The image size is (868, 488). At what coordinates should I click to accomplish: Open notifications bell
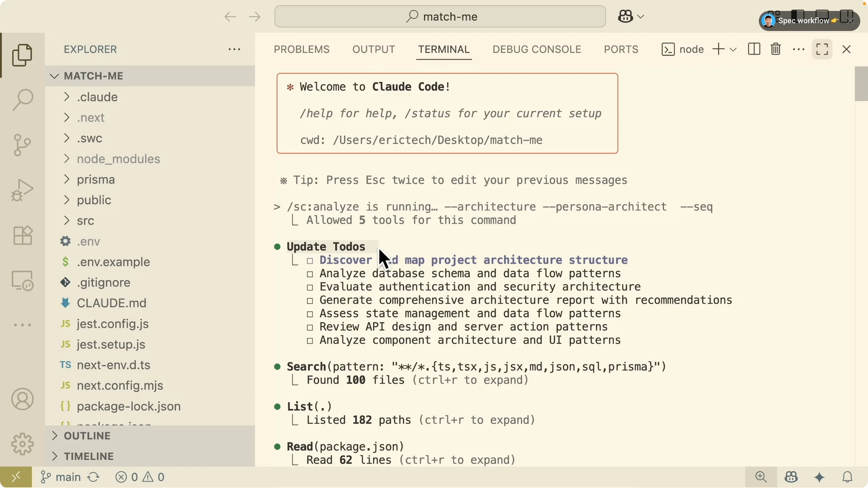[848, 477]
